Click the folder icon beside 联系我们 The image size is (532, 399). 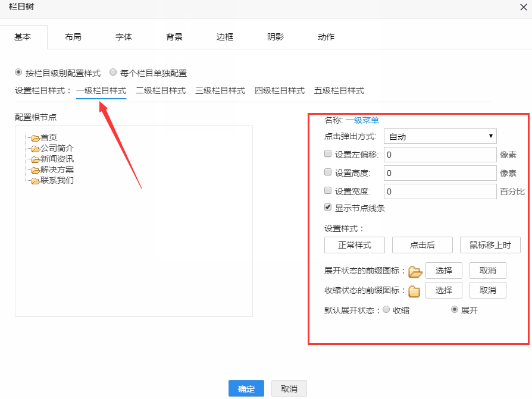(x=36, y=181)
